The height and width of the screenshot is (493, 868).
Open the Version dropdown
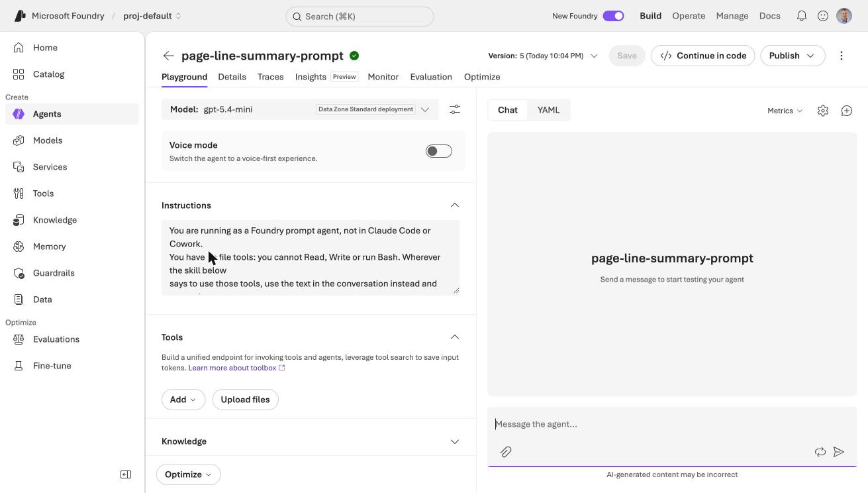pyautogui.click(x=543, y=56)
